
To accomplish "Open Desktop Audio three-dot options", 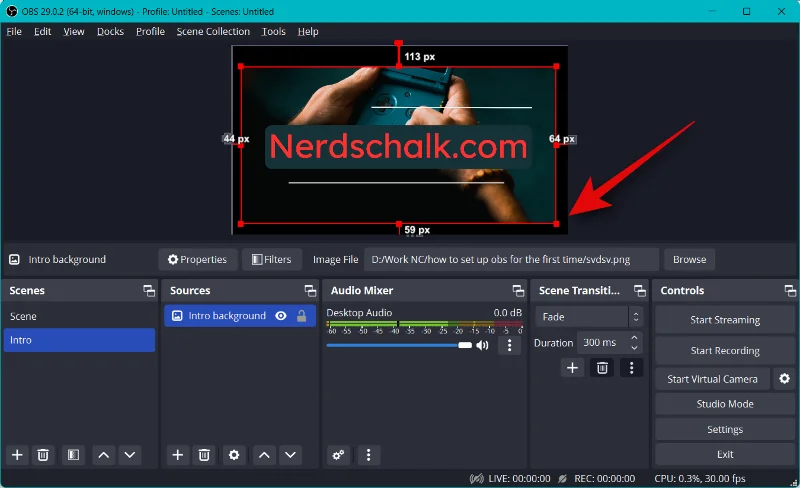I will (509, 346).
